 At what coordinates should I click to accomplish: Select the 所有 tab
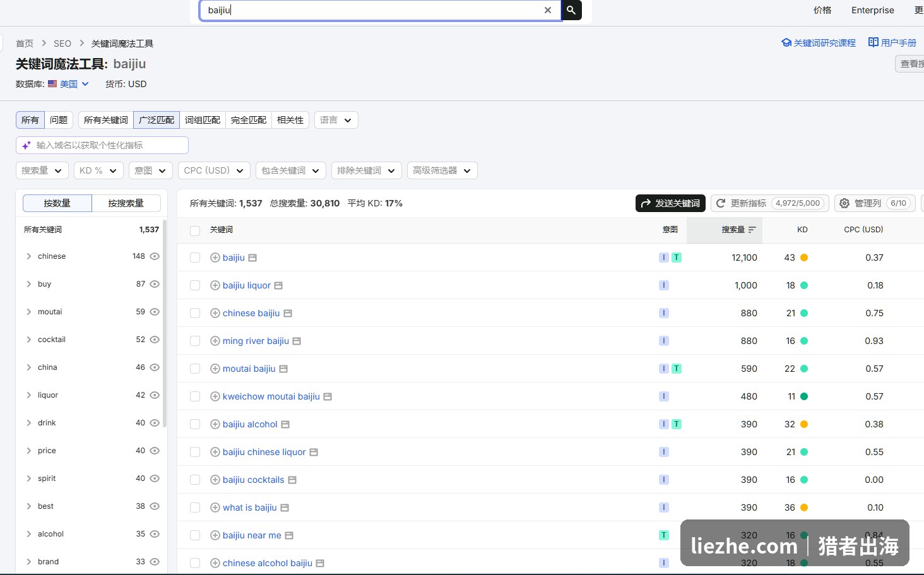pyautogui.click(x=30, y=120)
